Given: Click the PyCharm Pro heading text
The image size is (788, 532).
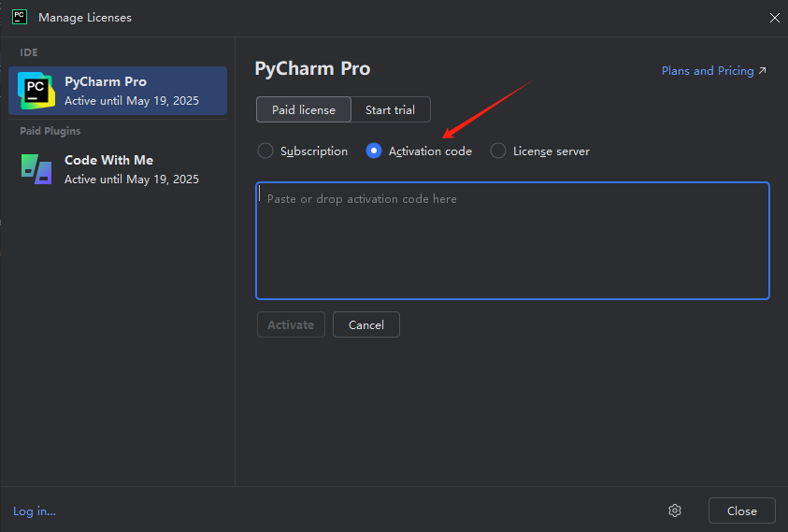Looking at the screenshot, I should pyautogui.click(x=312, y=68).
